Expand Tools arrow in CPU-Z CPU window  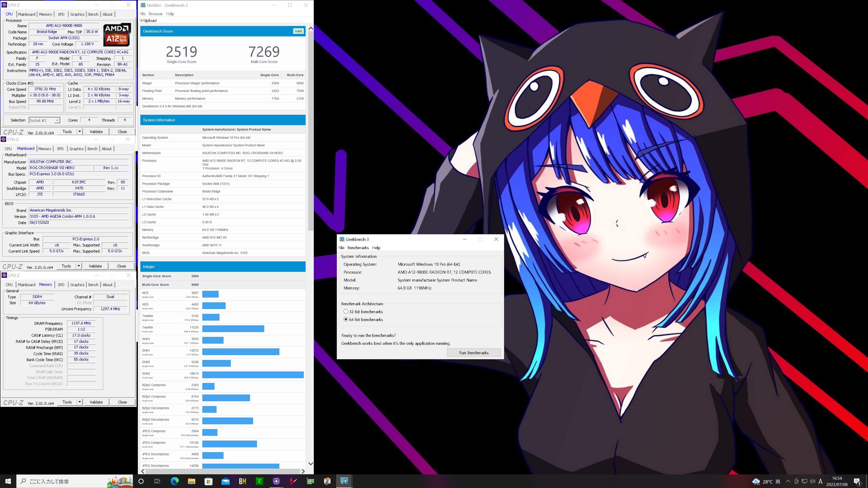80,132
